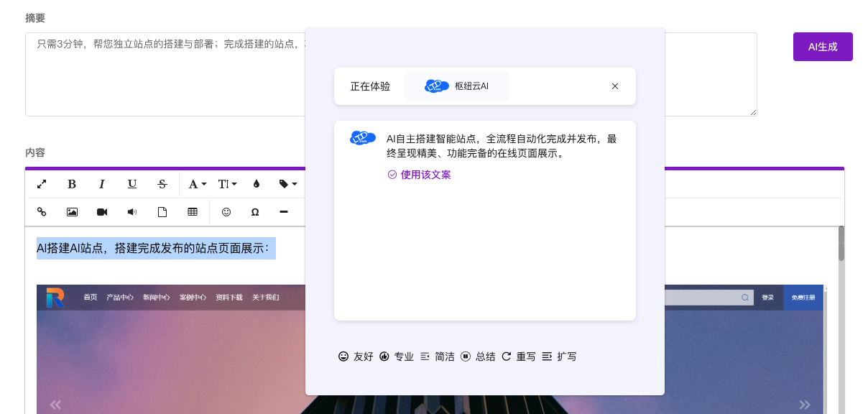
Task: Insert a table into the content
Action: point(193,212)
